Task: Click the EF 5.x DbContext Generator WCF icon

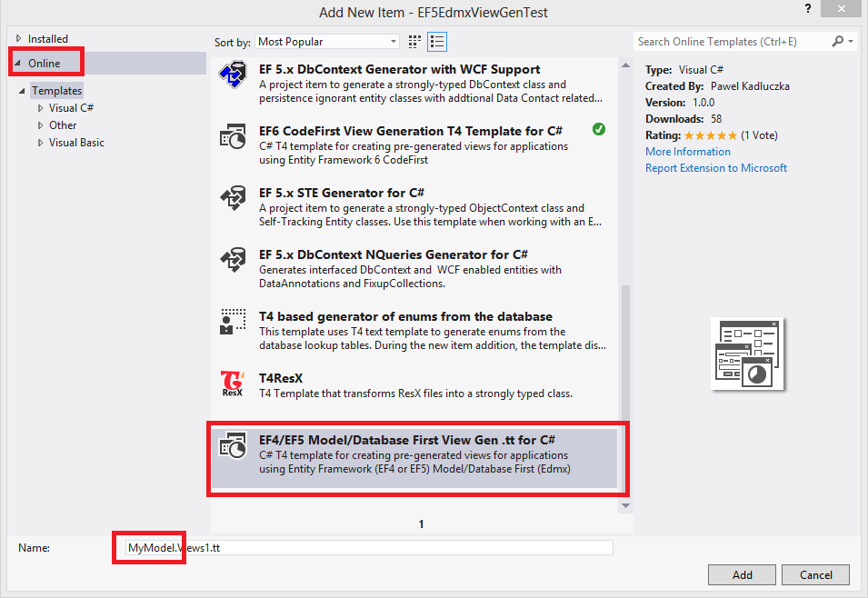Action: 234,76
